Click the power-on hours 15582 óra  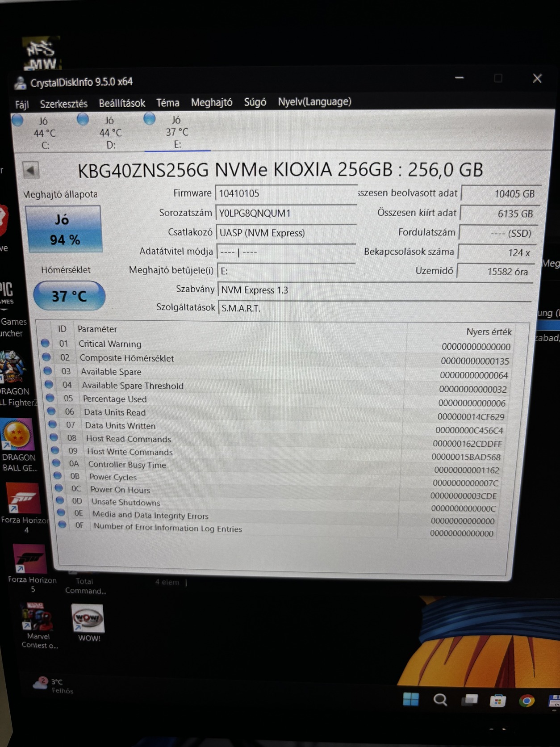tap(495, 271)
